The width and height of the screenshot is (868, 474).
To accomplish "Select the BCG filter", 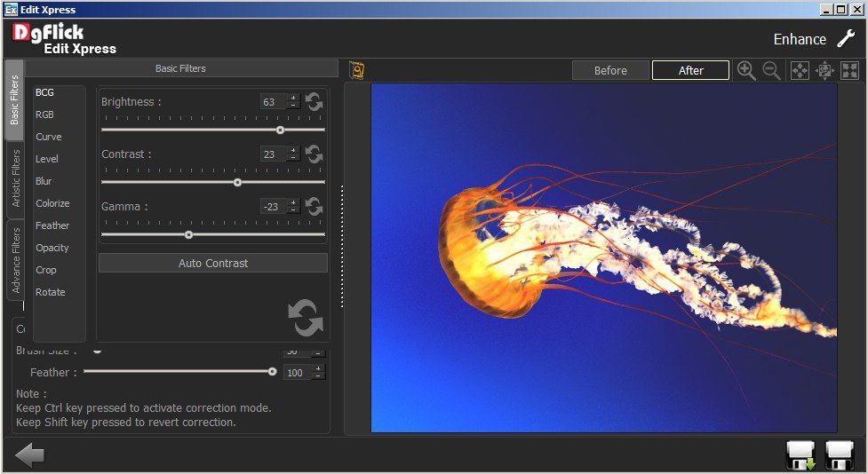I will click(x=44, y=92).
